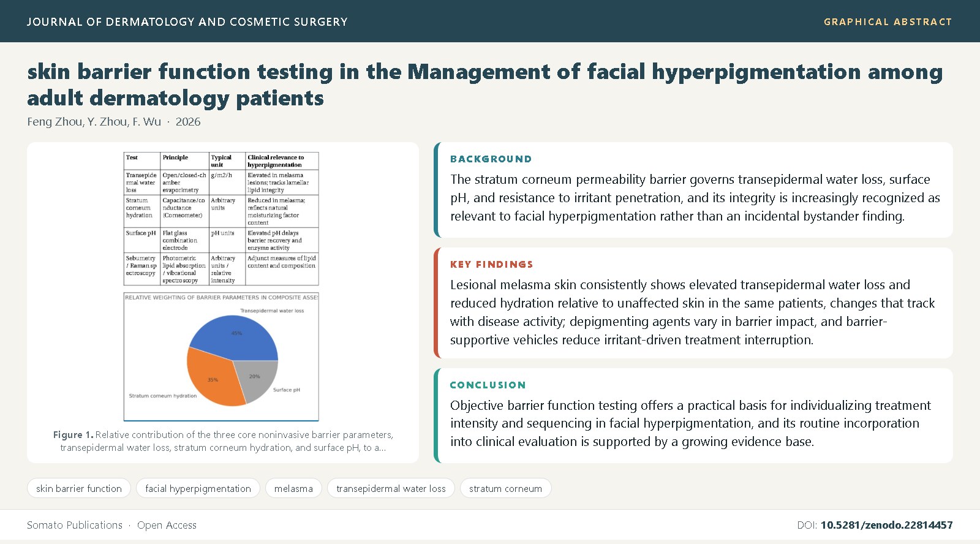This screenshot has height=544, width=980.
Task: Click the 'Principle' table header cell
Action: point(184,161)
